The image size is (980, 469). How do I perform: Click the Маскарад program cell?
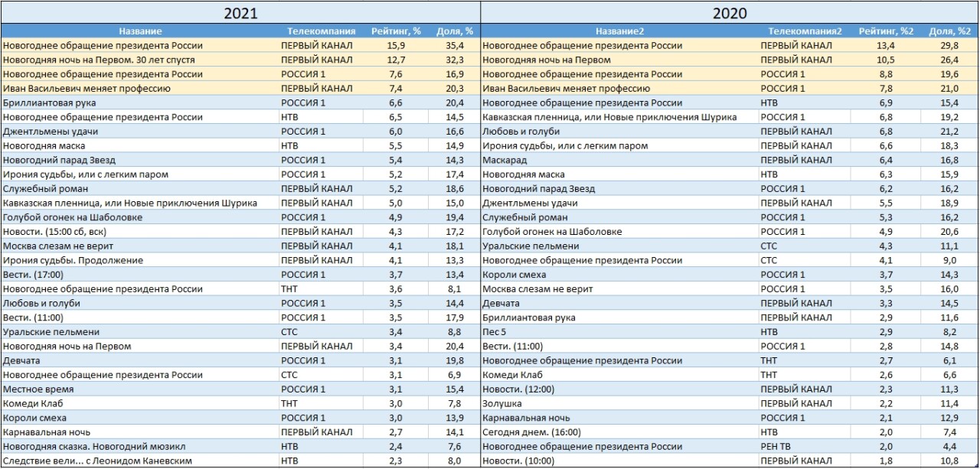coord(505,160)
